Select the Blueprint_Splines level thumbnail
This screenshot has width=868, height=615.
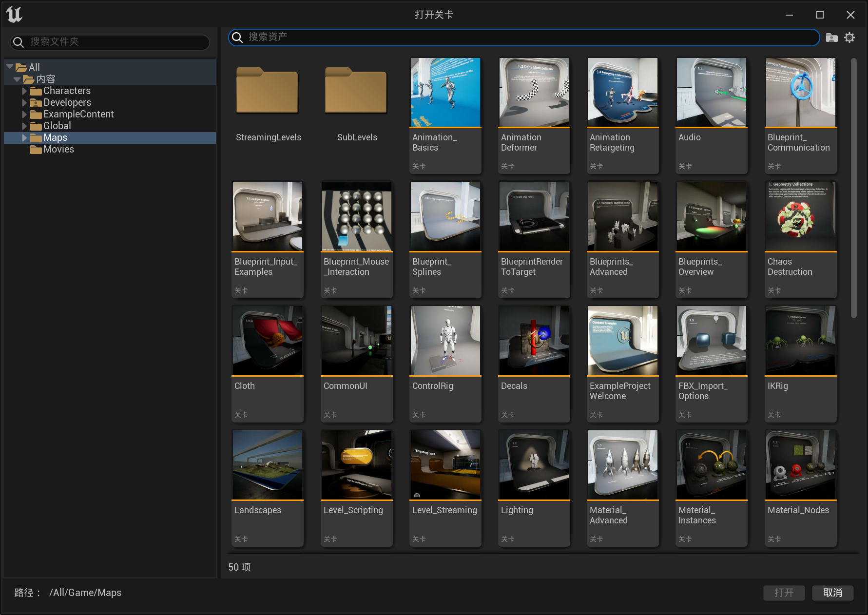(445, 216)
